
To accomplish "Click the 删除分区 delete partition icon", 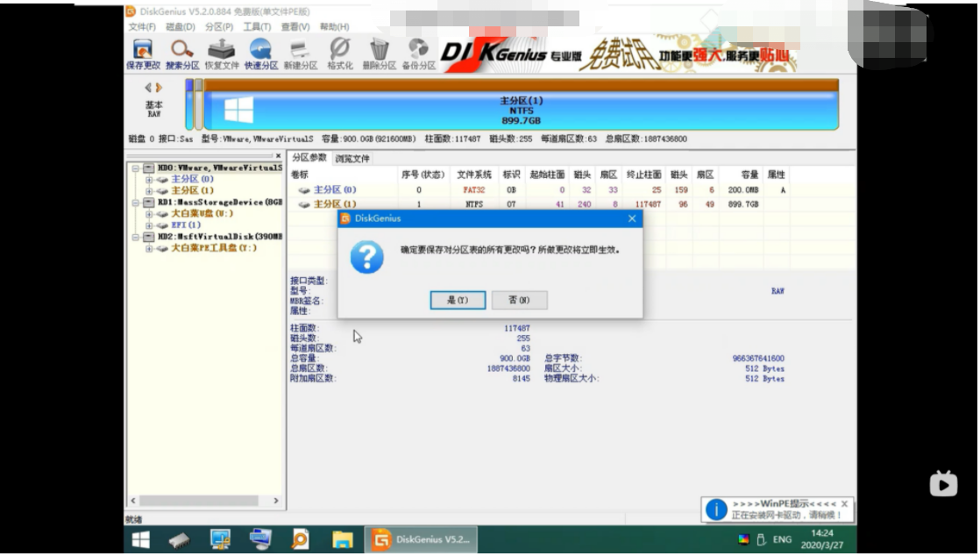I will [x=380, y=53].
